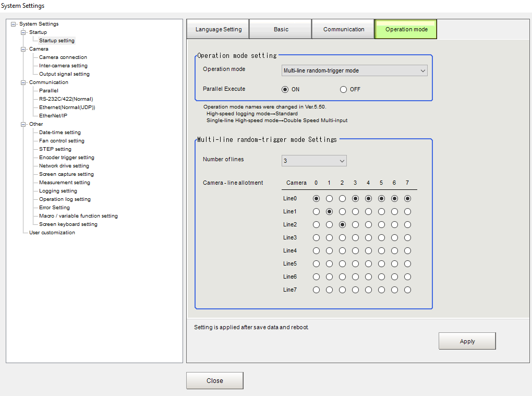This screenshot has width=532, height=396.
Task: Set Parallel Execute to ON
Action: pyautogui.click(x=285, y=89)
